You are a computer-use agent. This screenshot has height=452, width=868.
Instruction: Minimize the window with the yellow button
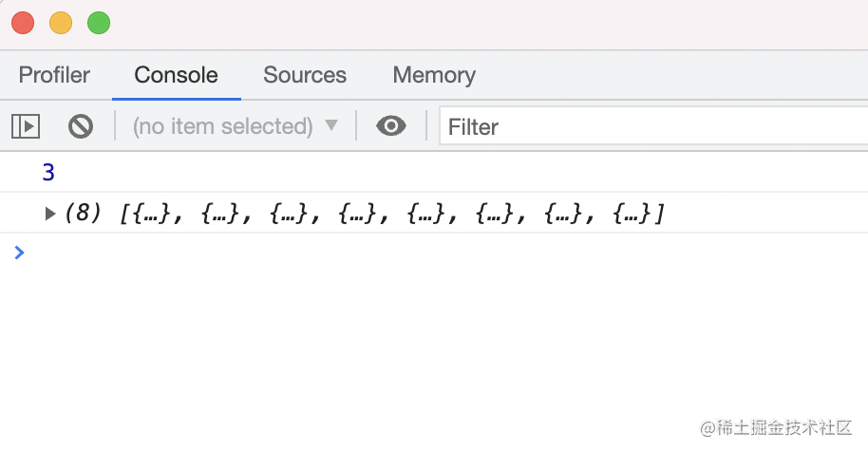pyautogui.click(x=61, y=23)
